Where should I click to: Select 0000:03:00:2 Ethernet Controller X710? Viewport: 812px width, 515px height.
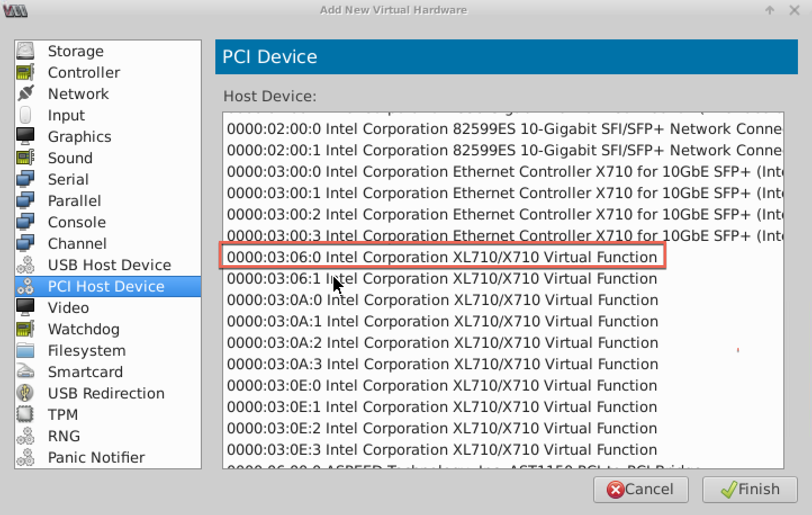(x=503, y=214)
